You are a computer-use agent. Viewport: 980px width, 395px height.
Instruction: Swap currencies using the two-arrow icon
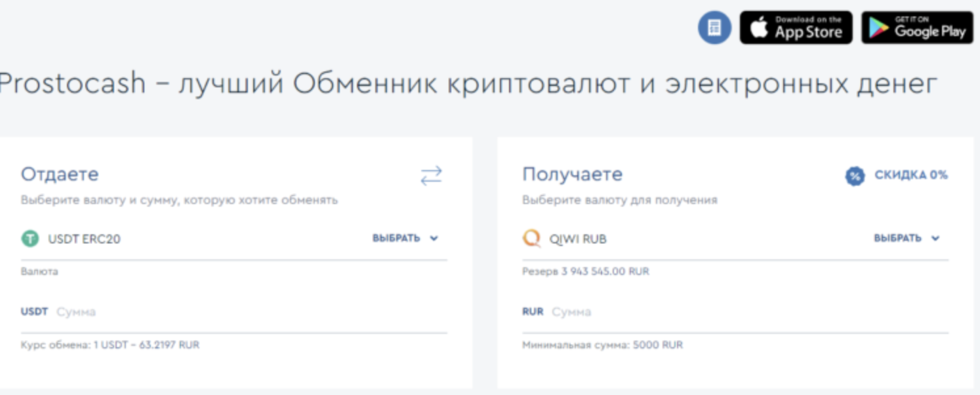pos(431,176)
